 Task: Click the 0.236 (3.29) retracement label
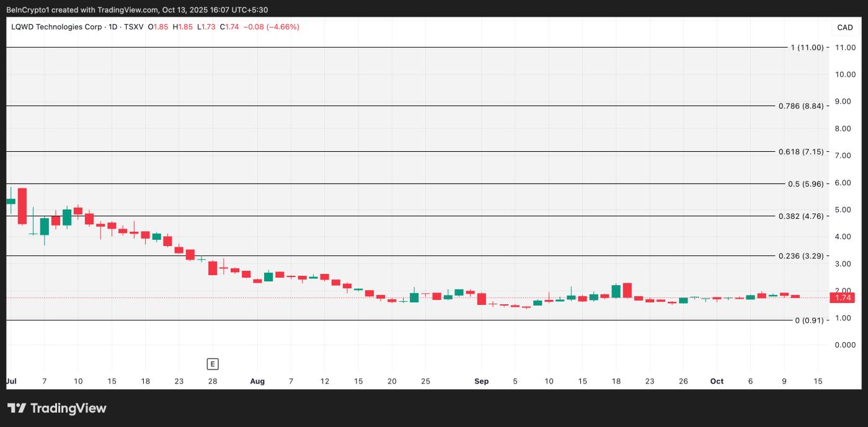tap(800, 256)
